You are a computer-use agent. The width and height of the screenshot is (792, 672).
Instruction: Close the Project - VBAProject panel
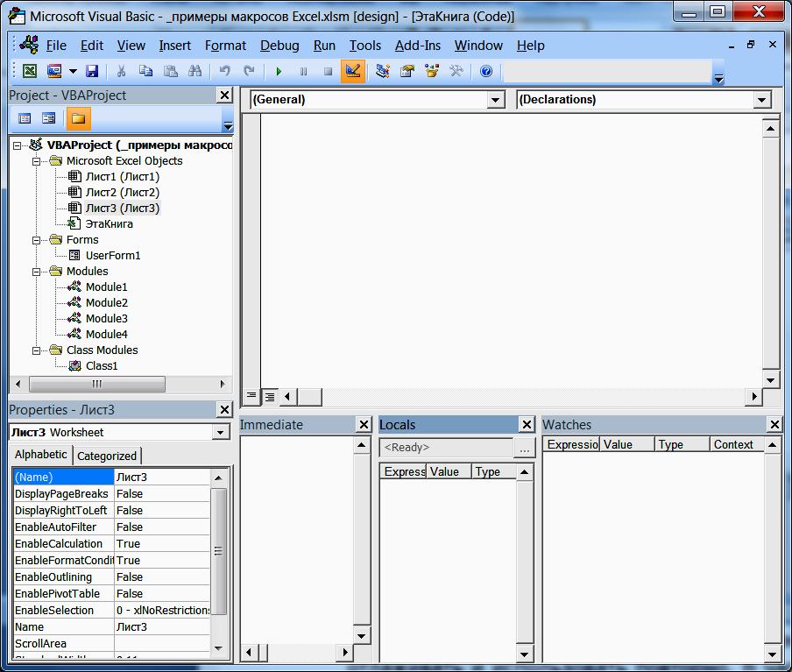click(x=224, y=95)
